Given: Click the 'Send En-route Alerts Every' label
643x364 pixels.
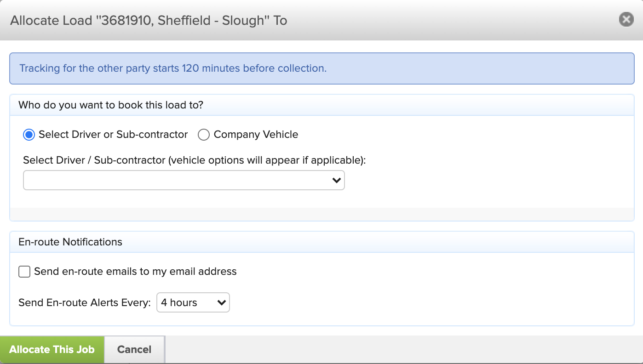Looking at the screenshot, I should coord(85,302).
